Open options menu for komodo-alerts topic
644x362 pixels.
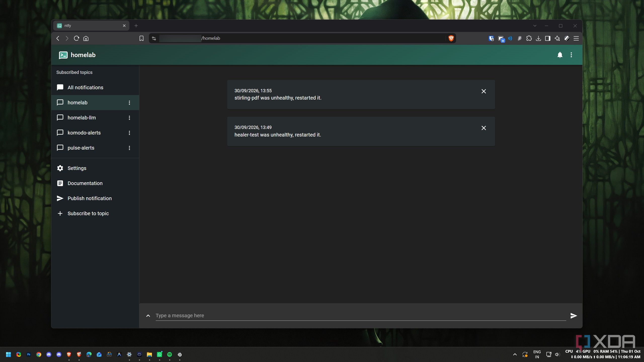(129, 133)
